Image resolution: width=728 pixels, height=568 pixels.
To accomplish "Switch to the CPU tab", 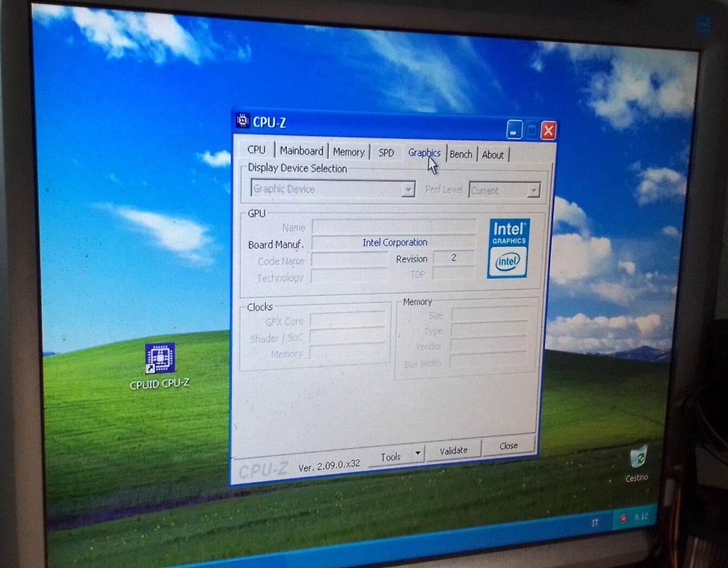I will pyautogui.click(x=257, y=150).
